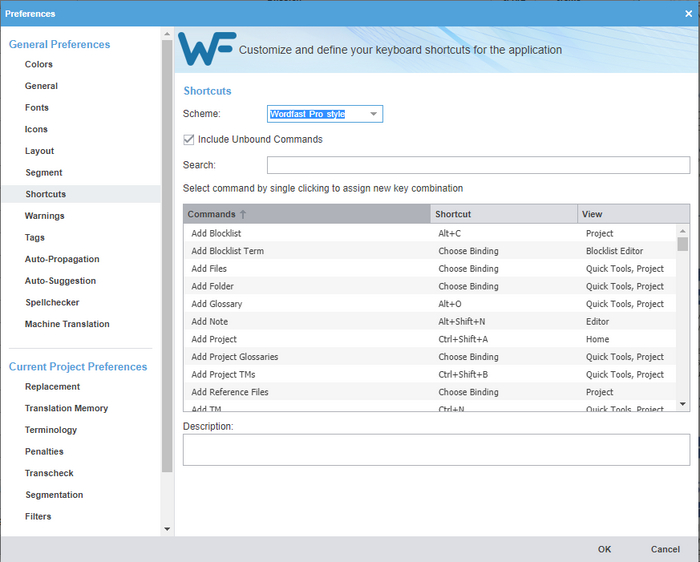This screenshot has height=562, width=700.
Task: Click the View column header
Action: [632, 214]
